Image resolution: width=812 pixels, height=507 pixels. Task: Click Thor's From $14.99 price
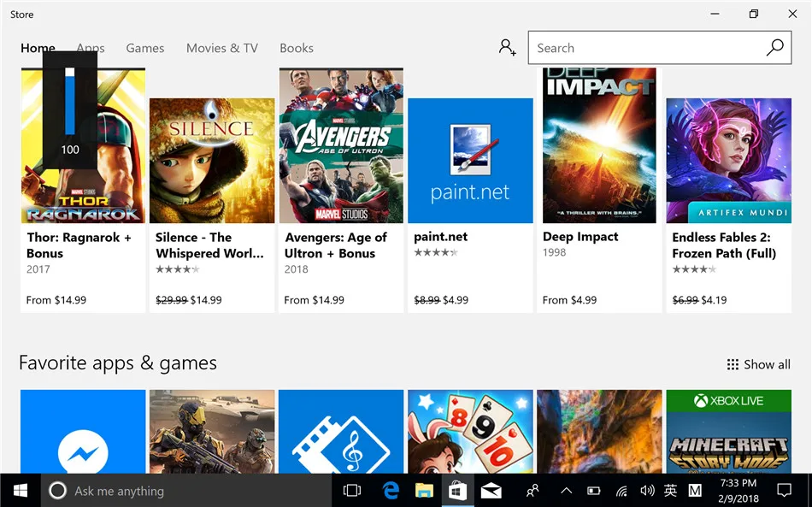56,300
